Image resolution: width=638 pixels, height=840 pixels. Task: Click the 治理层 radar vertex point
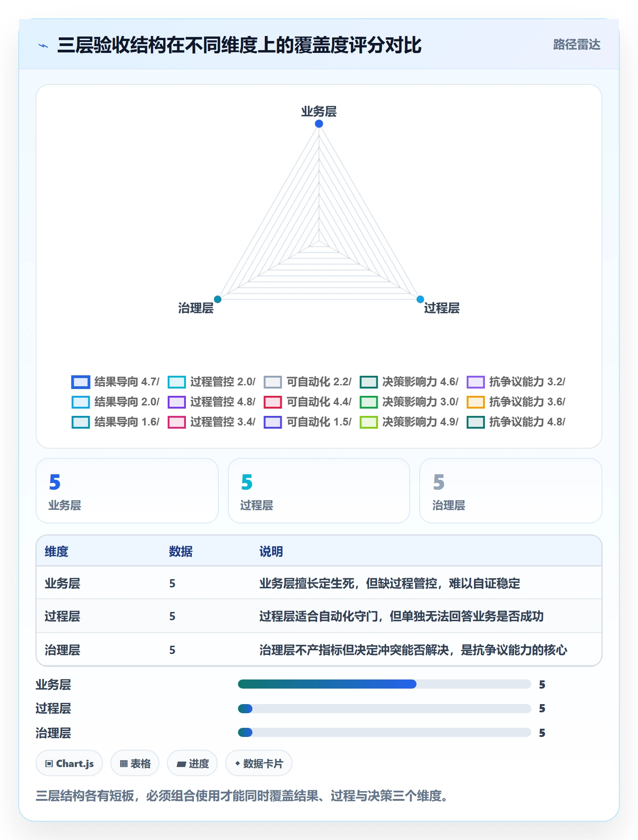click(218, 299)
